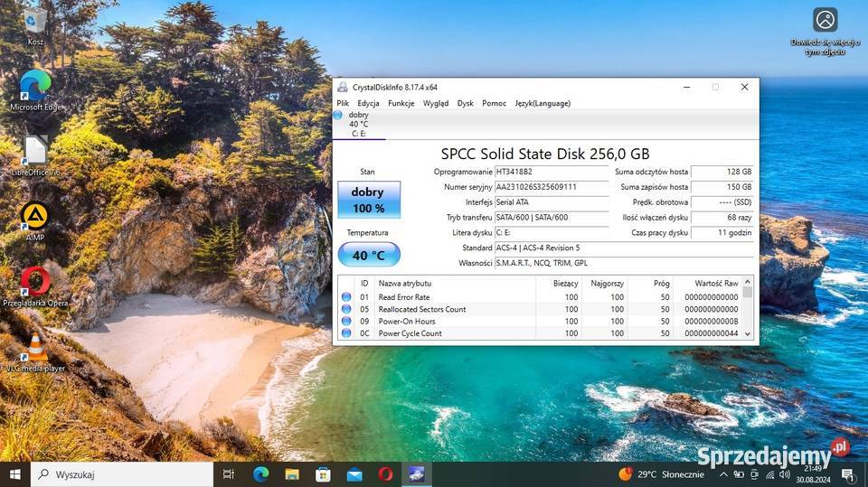
Task: Click the CrystalDiskInfo title bar app icon
Action: [x=343, y=87]
